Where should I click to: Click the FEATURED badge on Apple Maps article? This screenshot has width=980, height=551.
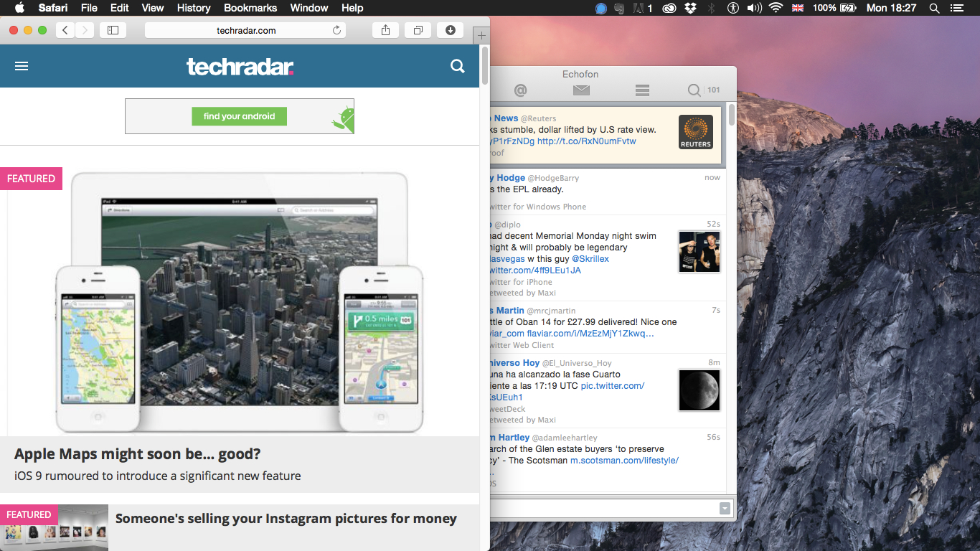point(31,179)
